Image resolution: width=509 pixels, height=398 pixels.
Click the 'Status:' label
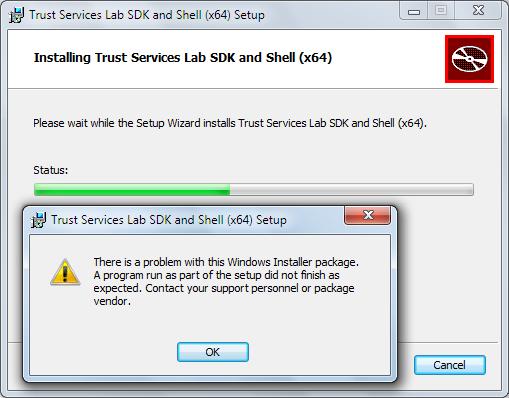(x=51, y=170)
